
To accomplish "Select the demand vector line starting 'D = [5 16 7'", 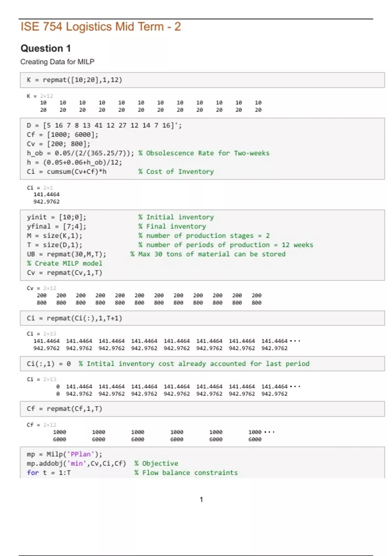I will (x=104, y=126).
